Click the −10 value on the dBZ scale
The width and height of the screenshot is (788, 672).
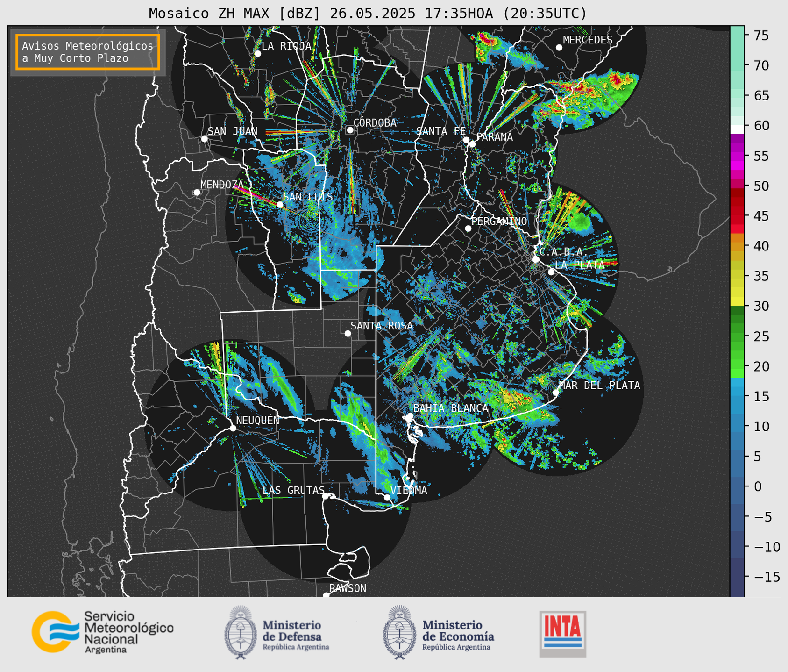[x=767, y=547]
